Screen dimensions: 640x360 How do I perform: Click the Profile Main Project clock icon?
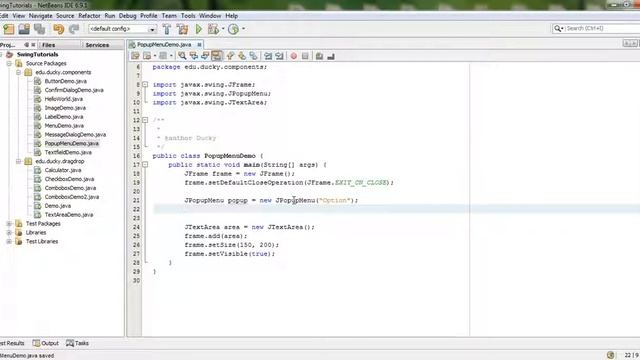[x=233, y=29]
